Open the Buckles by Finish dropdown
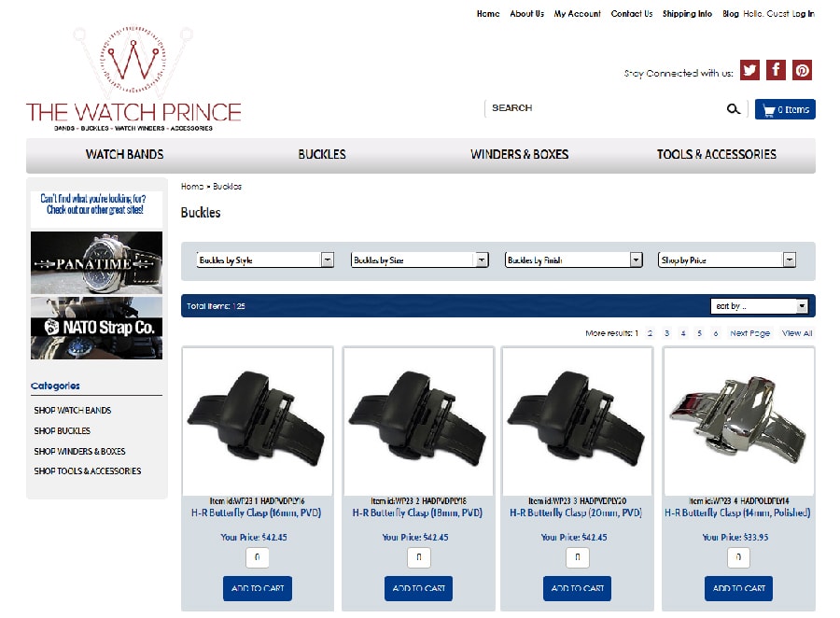 (573, 260)
